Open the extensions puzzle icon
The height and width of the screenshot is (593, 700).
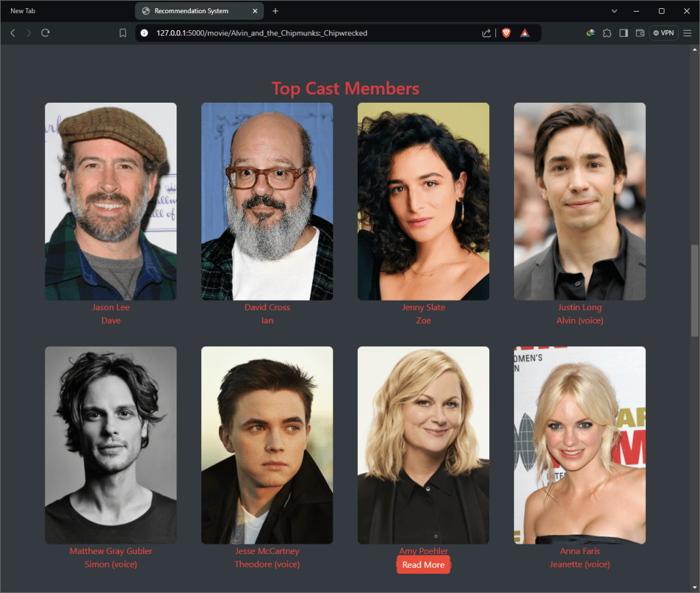tap(607, 33)
